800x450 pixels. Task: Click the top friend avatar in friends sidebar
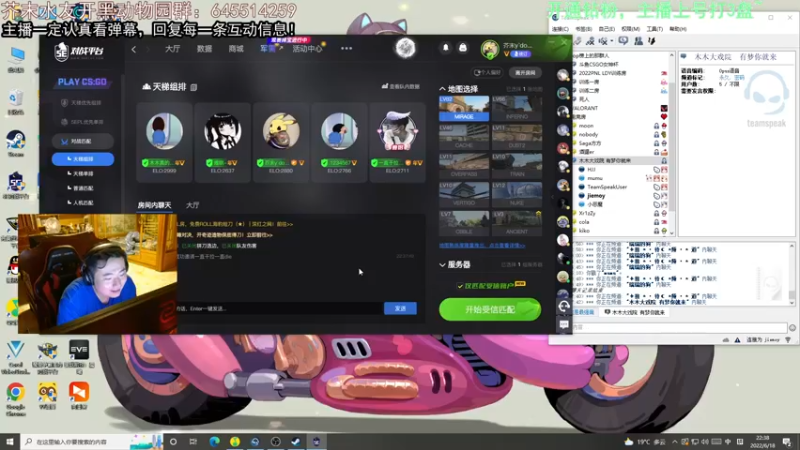[x=563, y=75]
